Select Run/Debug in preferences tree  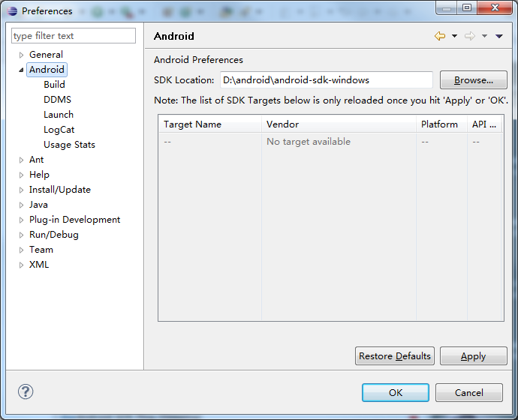pyautogui.click(x=54, y=235)
